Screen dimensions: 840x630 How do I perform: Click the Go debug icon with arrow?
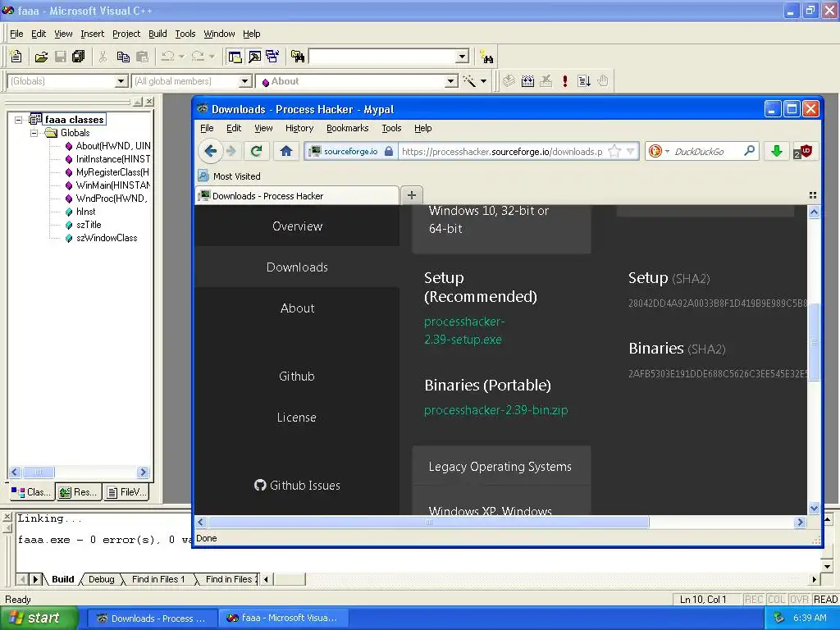tap(584, 81)
